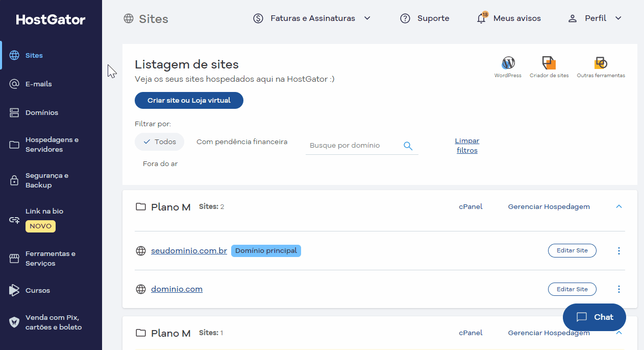Click the Perfil user icon
Viewport: 644px width, 350px height.
573,18
